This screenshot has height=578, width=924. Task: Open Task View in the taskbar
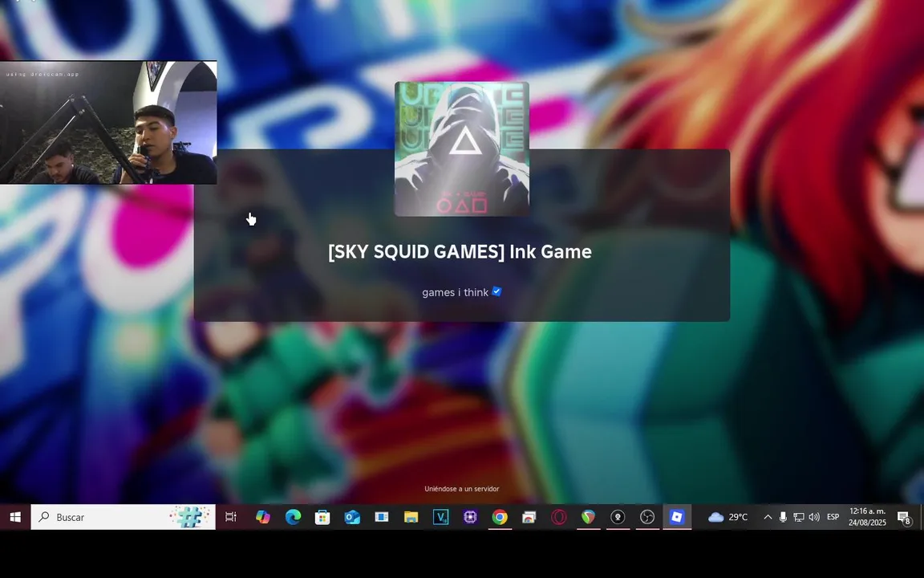click(231, 517)
